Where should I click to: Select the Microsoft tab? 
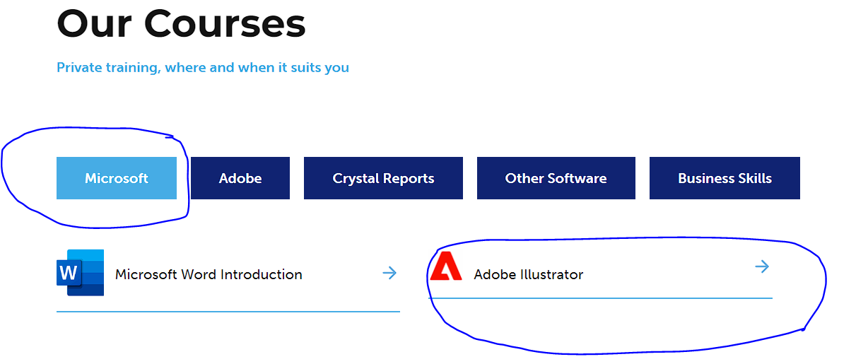(x=117, y=178)
